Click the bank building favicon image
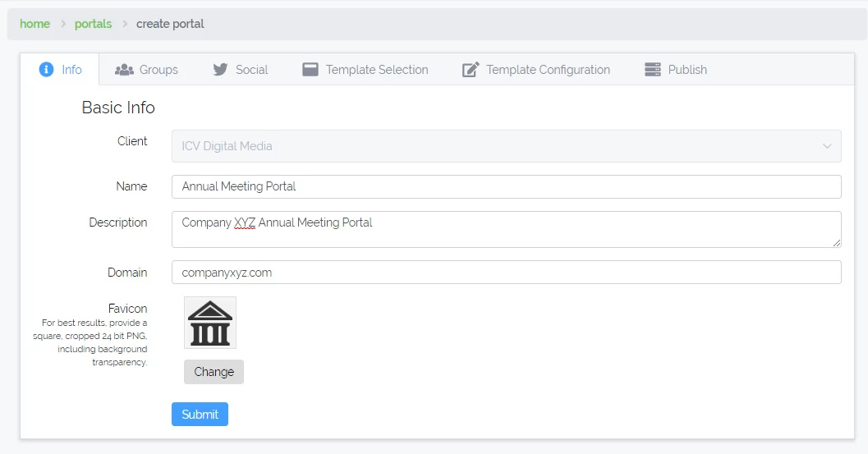The width and height of the screenshot is (868, 454). point(210,323)
